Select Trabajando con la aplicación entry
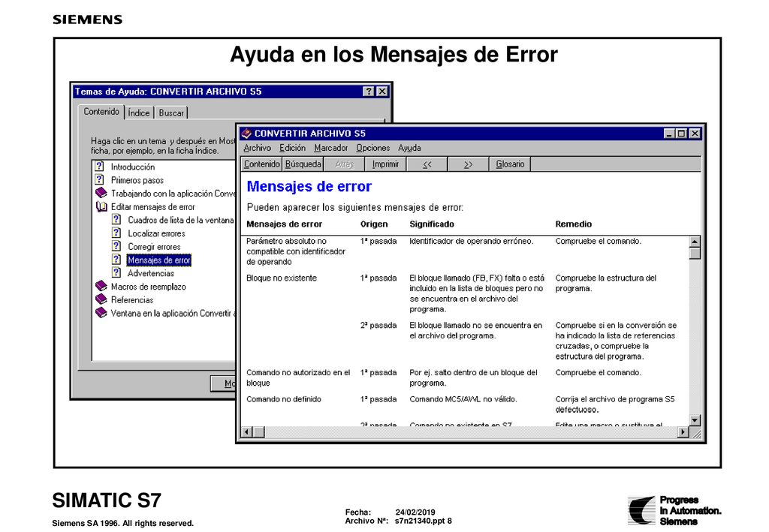Viewport: 769px width, 532px height. click(x=173, y=194)
